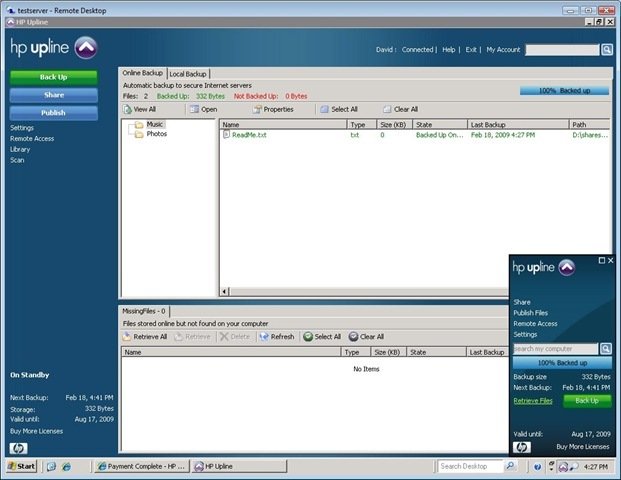This screenshot has height=480, width=621.
Task: Click the HP logo in left sidebar
Action: click(18, 448)
